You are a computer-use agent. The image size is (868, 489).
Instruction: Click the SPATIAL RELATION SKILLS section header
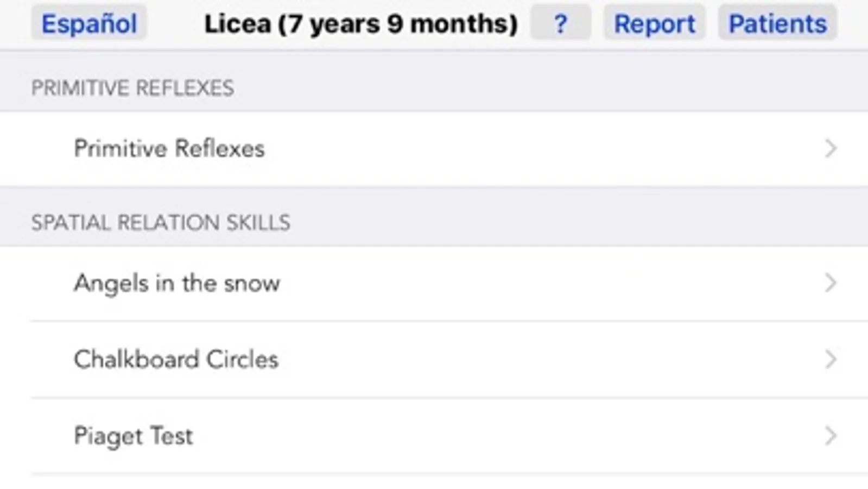pos(161,223)
